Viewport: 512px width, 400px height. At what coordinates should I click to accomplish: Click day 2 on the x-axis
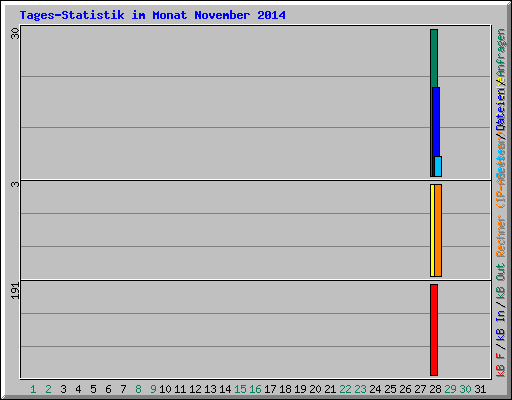point(48,389)
